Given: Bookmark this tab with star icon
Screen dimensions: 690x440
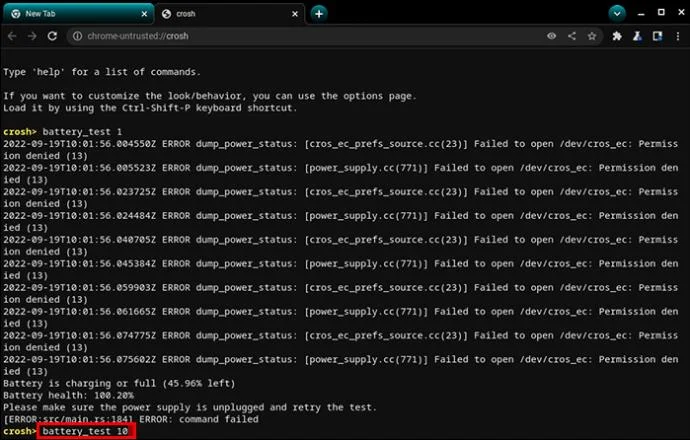Looking at the screenshot, I should pos(592,36).
